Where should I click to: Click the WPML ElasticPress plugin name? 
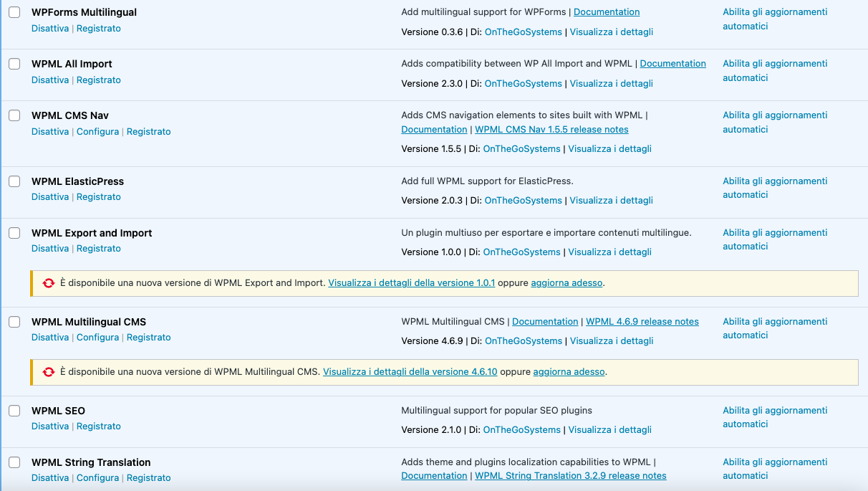pyautogui.click(x=77, y=181)
